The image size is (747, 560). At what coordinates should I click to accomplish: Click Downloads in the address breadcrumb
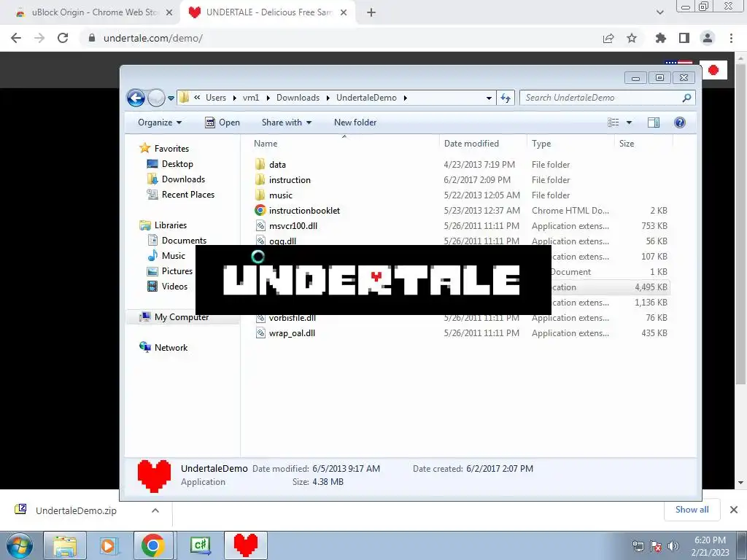[298, 98]
